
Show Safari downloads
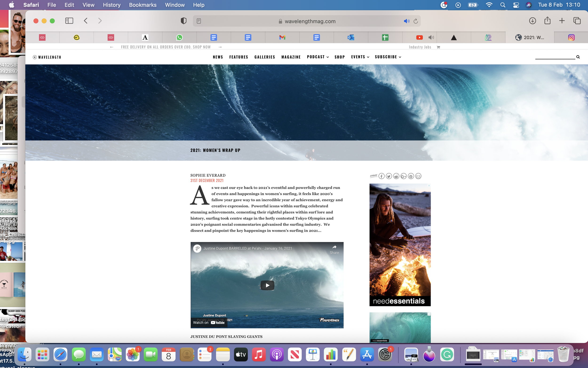pos(532,21)
